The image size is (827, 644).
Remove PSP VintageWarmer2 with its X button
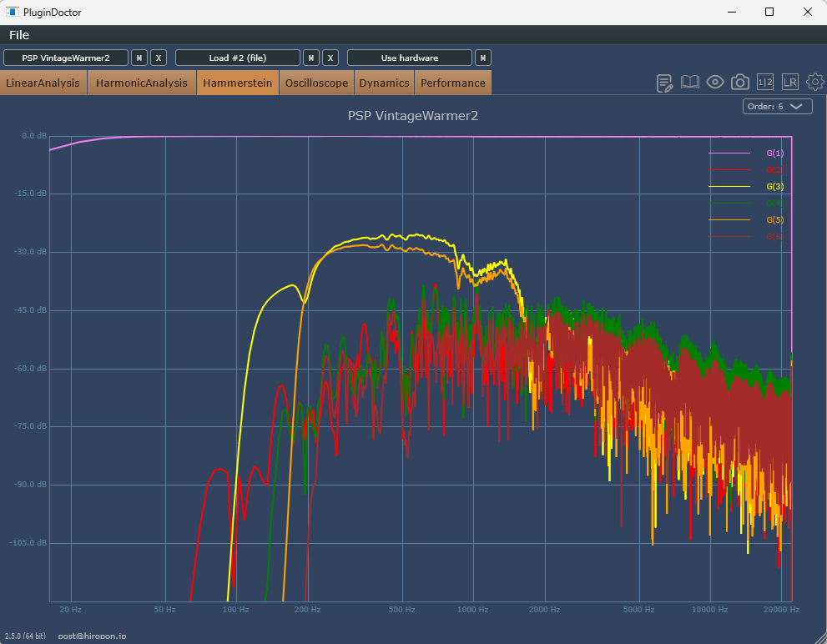tap(159, 58)
